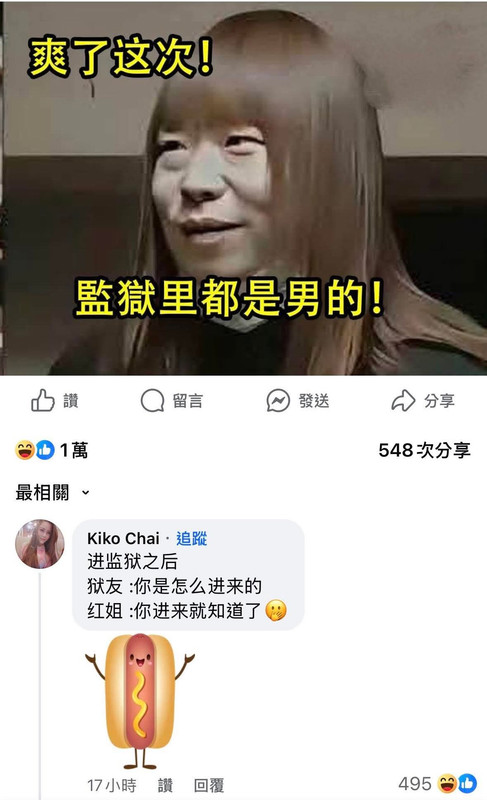Open comments via the 留言 speech bubble icon
The image size is (487, 800).
[152, 401]
